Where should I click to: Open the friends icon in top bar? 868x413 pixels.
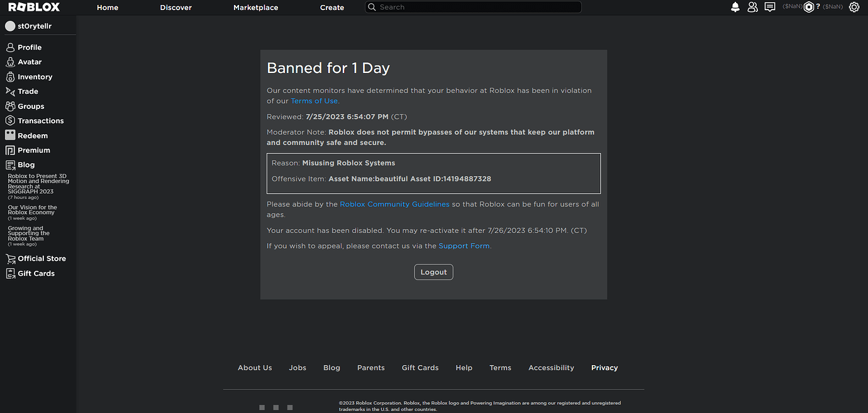point(752,7)
